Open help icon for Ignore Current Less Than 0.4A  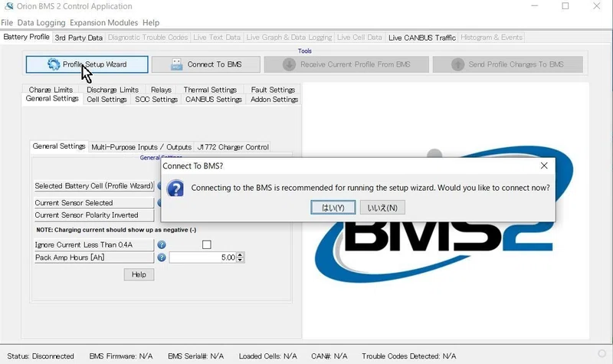click(x=162, y=244)
